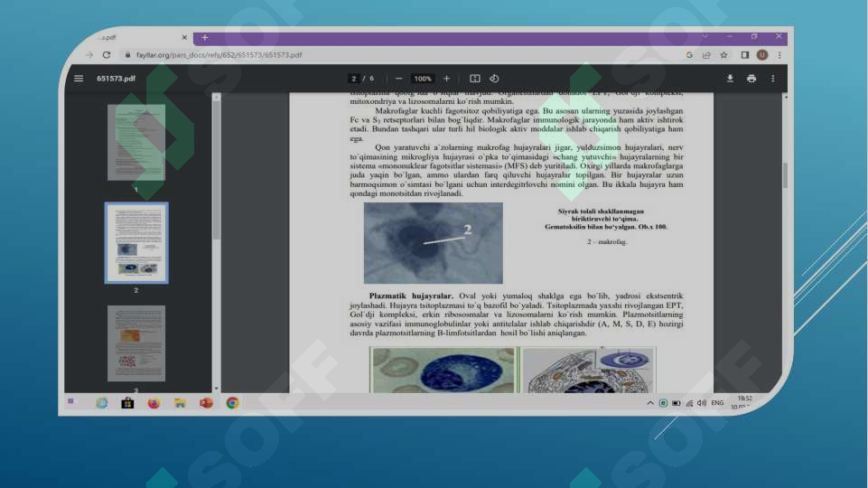Toggle the PDF sidebar menu icon
This screenshot has width=868, height=488.
[79, 79]
